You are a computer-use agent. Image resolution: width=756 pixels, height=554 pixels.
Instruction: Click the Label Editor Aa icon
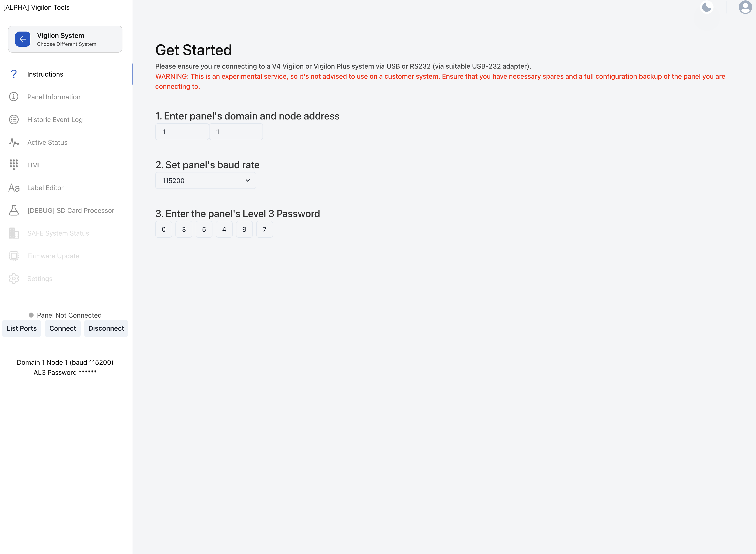(x=14, y=188)
